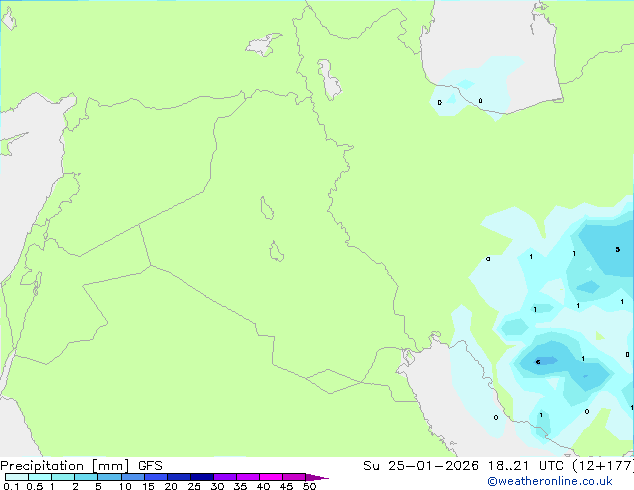The image size is (634, 490).
Task: Pick the 1–2 mm legend swatch
Action: pos(63,477)
